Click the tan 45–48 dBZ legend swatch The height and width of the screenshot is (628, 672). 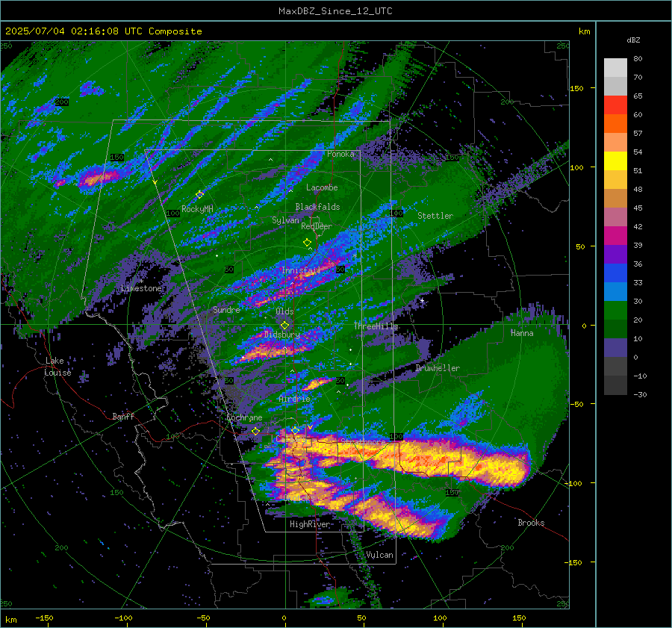click(x=615, y=198)
